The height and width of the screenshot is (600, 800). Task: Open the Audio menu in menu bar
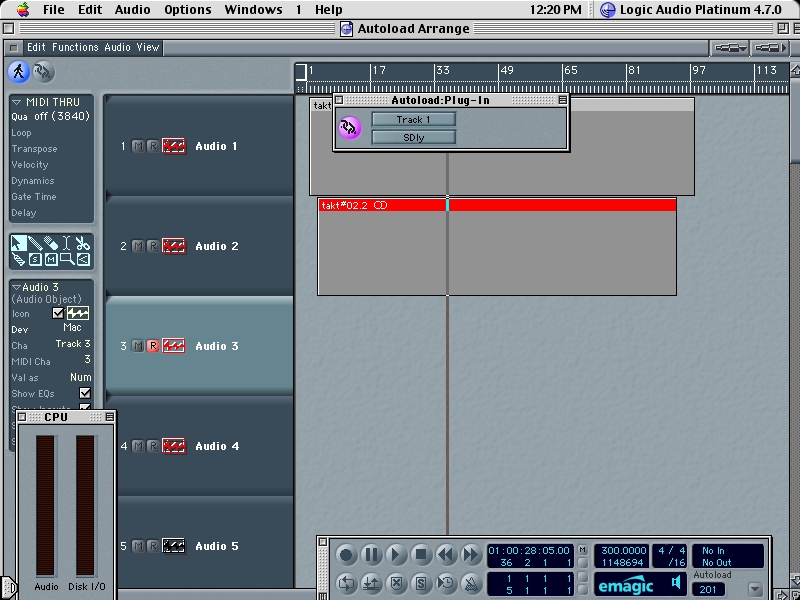click(132, 9)
